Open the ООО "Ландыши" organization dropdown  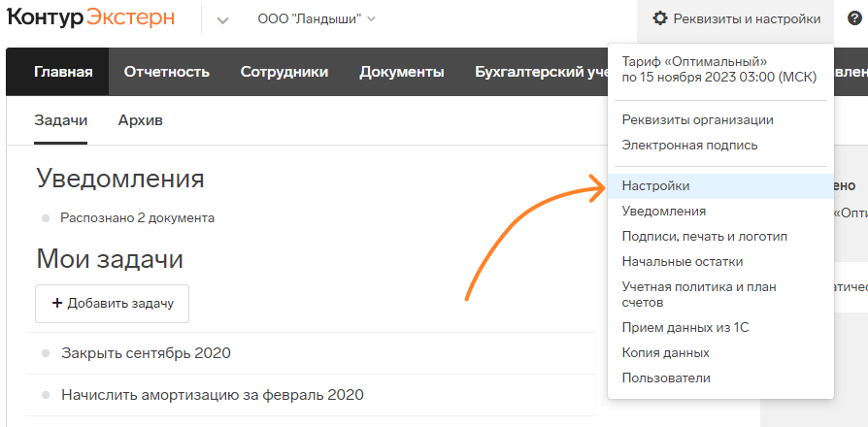point(317,19)
